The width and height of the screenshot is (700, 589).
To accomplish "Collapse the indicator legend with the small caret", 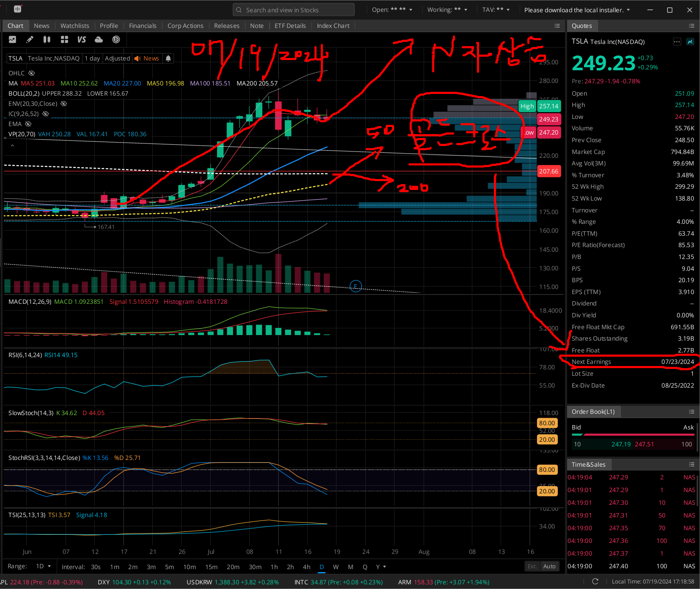I will 12,146.
